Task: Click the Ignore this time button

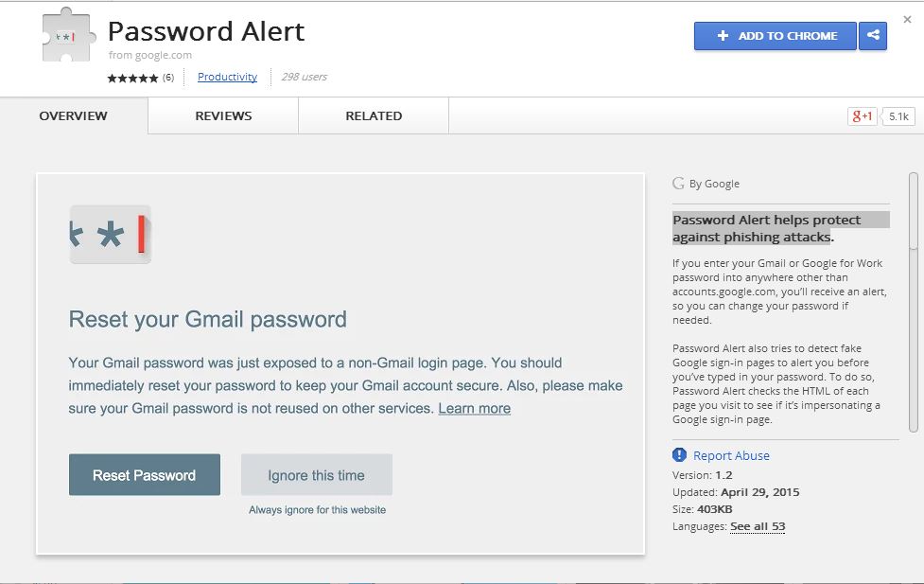Action: coord(317,475)
